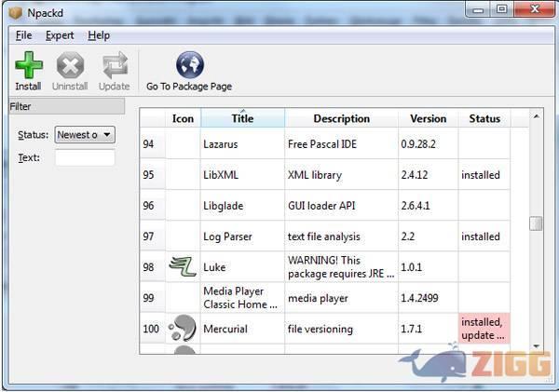Image resolution: width=559 pixels, height=392 pixels.
Task: Open the Expert menu
Action: (60, 35)
